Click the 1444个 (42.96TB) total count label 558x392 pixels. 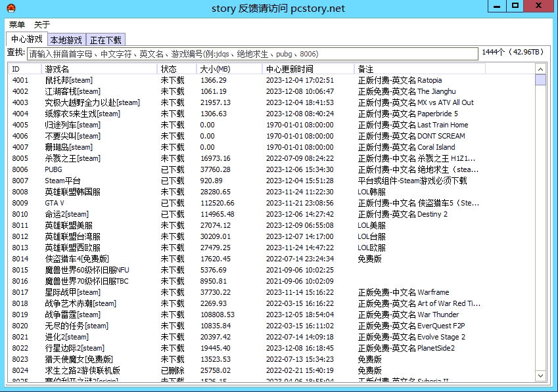tap(513, 53)
